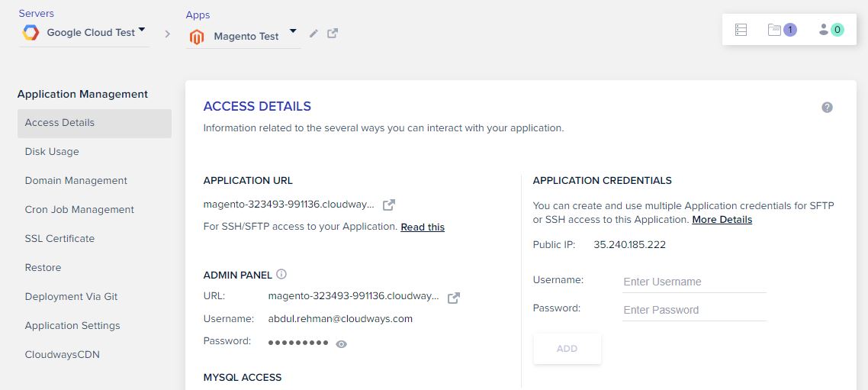
Task: Click the Read this link
Action: click(423, 227)
